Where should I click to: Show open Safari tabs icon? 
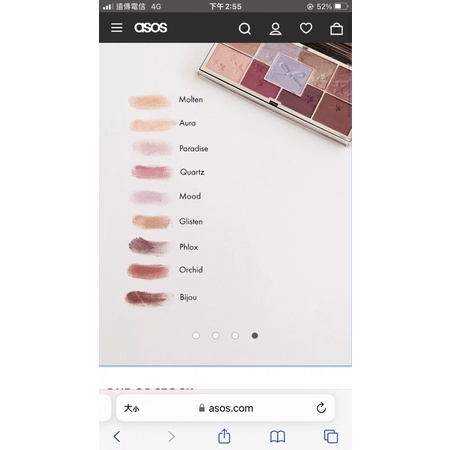pos(331,436)
